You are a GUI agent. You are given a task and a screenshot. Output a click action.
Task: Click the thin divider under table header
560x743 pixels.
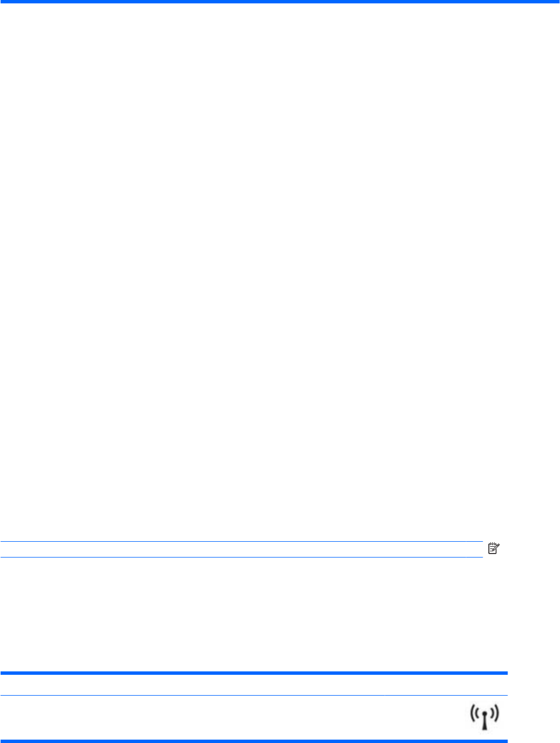254,695
